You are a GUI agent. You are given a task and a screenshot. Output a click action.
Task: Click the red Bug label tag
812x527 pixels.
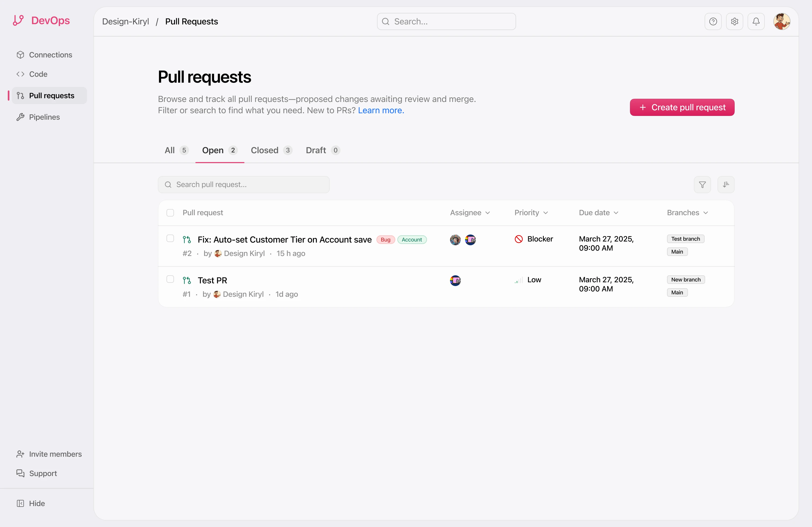coord(386,240)
